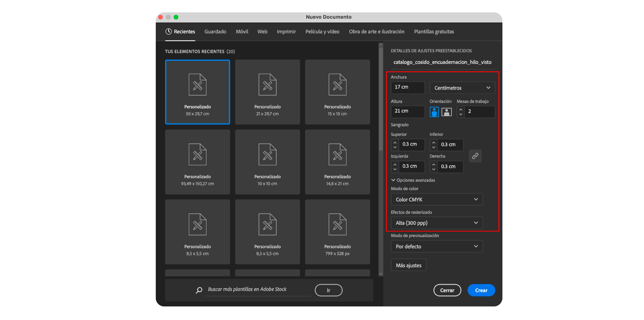644x320 pixels.
Task: Collapse the Opciones avanzadas section
Action: tap(393, 180)
